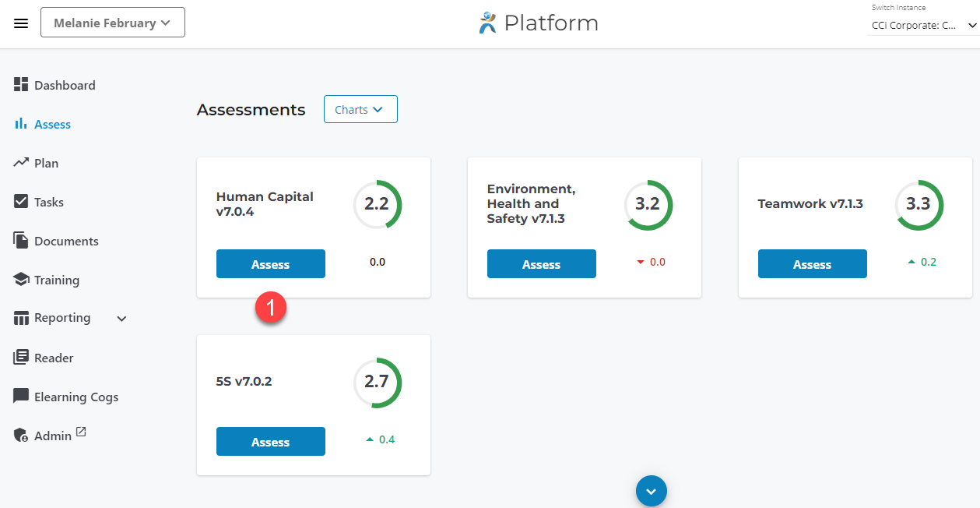Select Assess in the sidebar
The width and height of the screenshot is (980, 508).
click(x=52, y=124)
